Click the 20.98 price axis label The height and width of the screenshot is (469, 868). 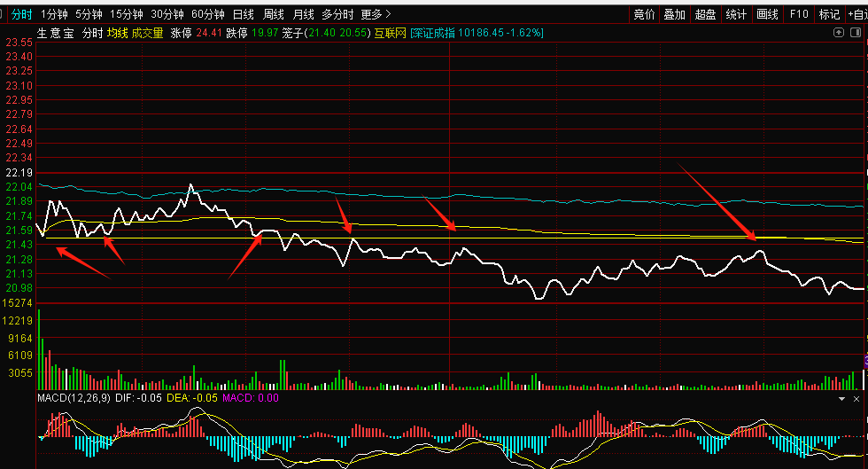click(19, 288)
